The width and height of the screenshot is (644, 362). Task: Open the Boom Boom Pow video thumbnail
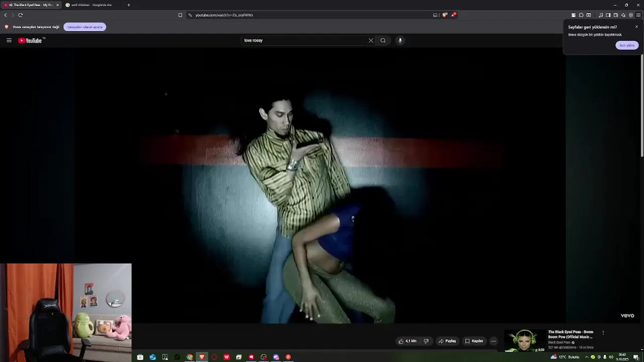[x=524, y=341]
